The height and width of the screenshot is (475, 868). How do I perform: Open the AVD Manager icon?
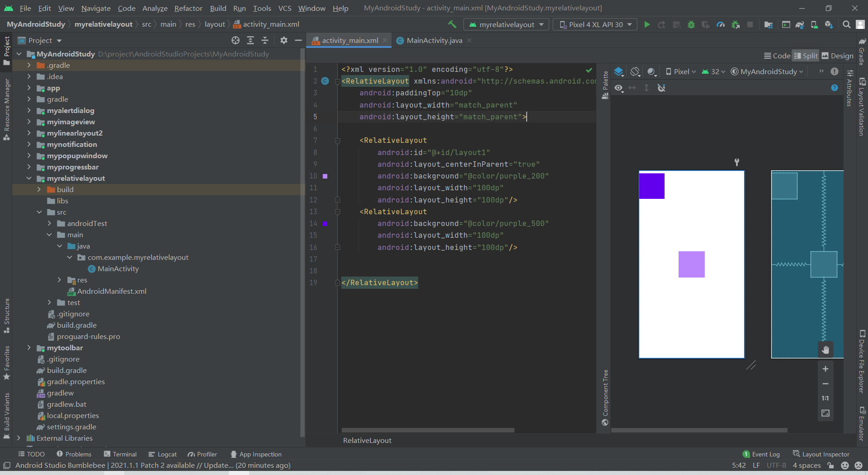(x=814, y=24)
